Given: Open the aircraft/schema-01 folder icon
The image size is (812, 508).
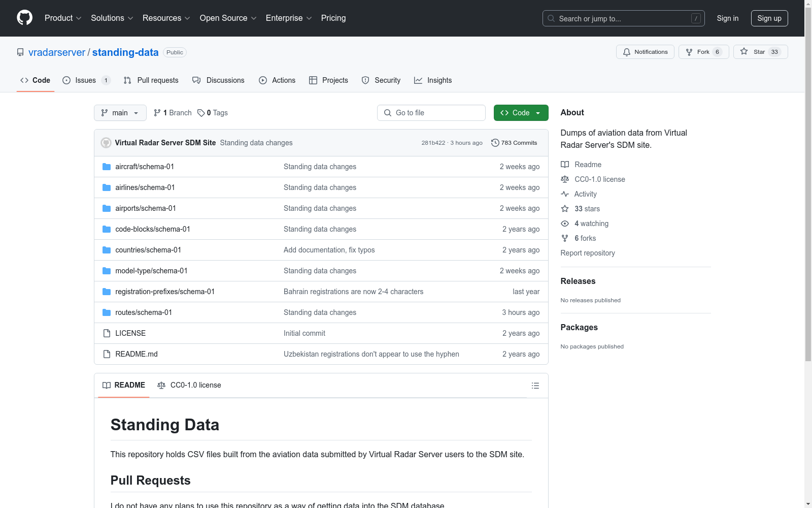Looking at the screenshot, I should pyautogui.click(x=107, y=167).
